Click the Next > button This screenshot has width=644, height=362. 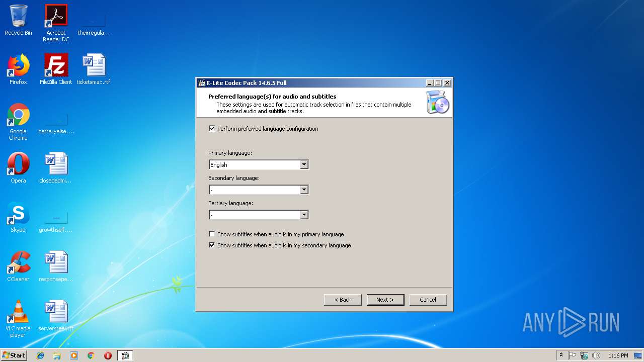(385, 300)
